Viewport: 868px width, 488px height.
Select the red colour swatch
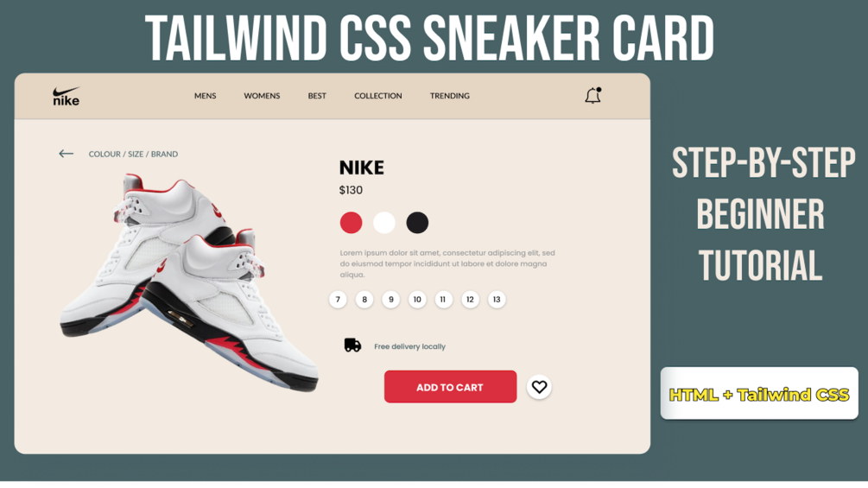tap(351, 223)
